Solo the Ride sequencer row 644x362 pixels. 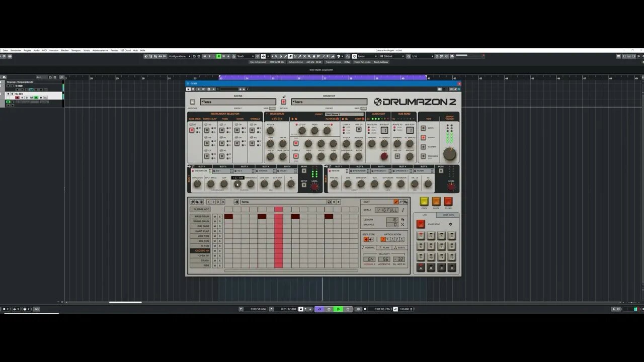tap(220, 265)
